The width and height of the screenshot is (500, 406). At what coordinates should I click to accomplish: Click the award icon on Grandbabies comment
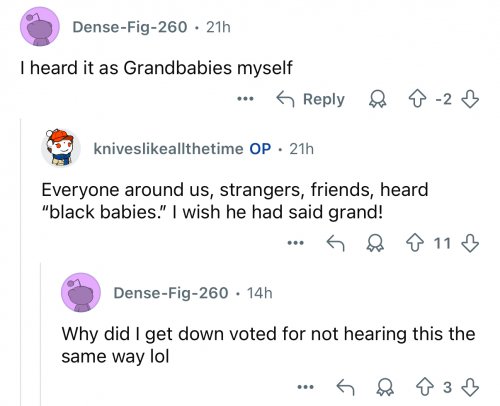[377, 99]
